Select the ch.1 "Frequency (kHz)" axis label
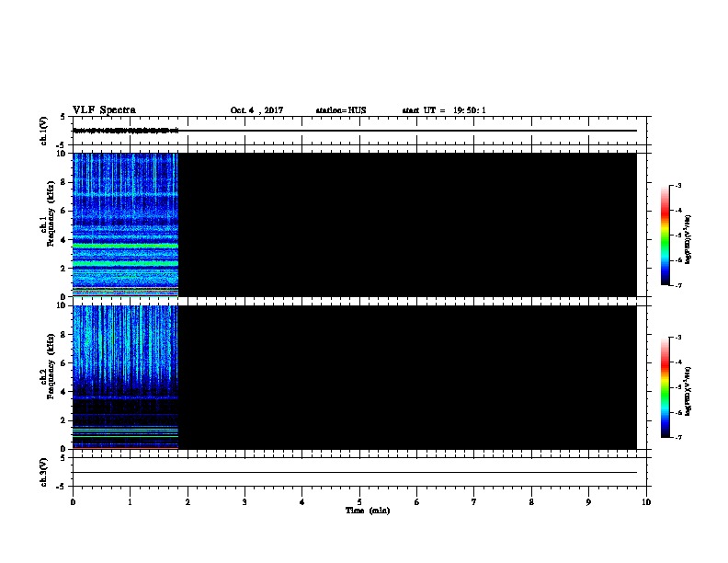This screenshot has height=563, width=728. (51, 213)
